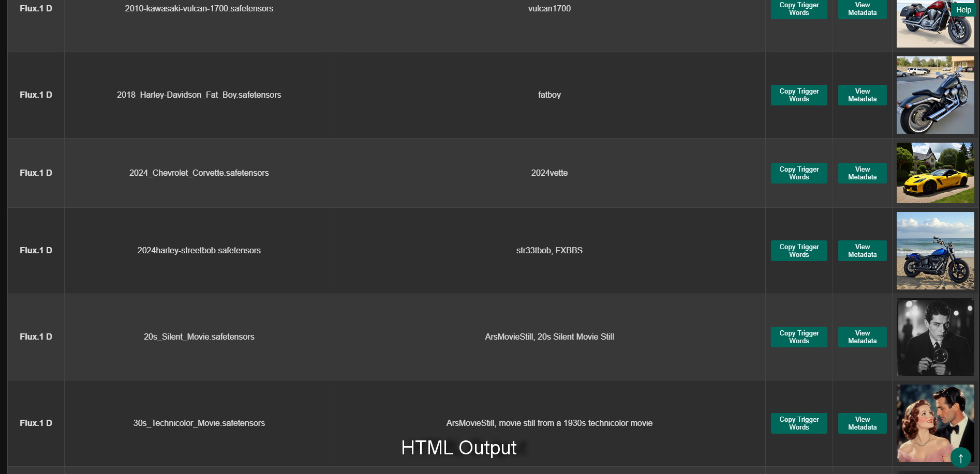View metadata for 2024harley-streetbob row
The width and height of the screenshot is (980, 474).
[x=862, y=251]
